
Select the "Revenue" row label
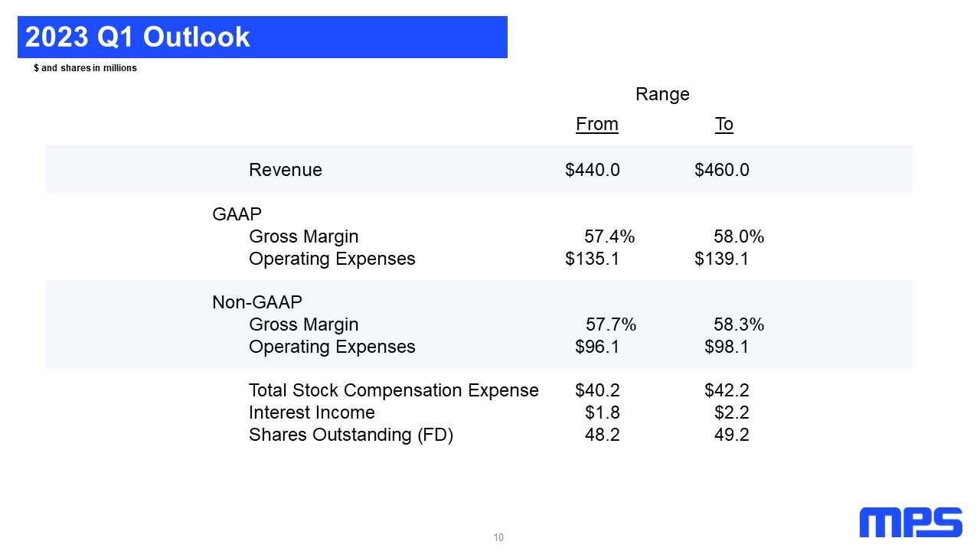pyautogui.click(x=285, y=170)
